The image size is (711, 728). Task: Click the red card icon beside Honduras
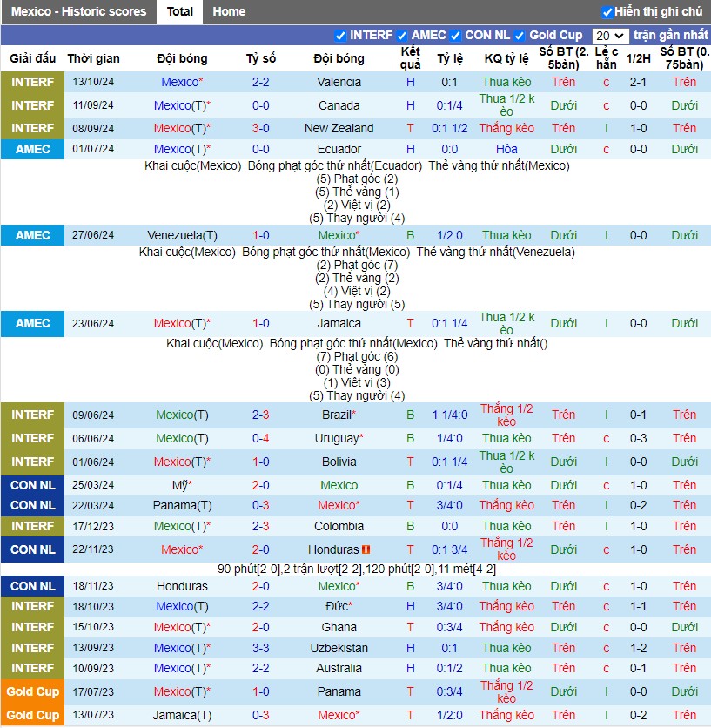point(366,549)
